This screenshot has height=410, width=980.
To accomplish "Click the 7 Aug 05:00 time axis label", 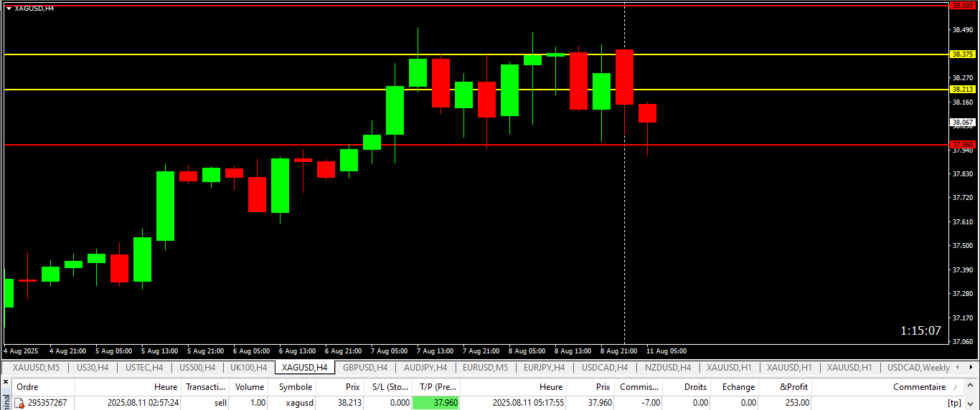I will point(389,351).
